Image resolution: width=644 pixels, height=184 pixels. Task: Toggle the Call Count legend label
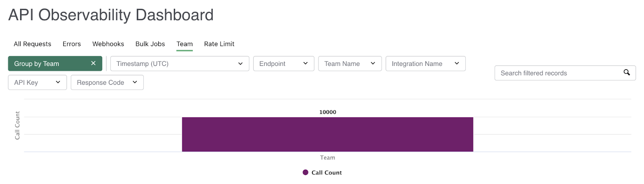pos(326,172)
